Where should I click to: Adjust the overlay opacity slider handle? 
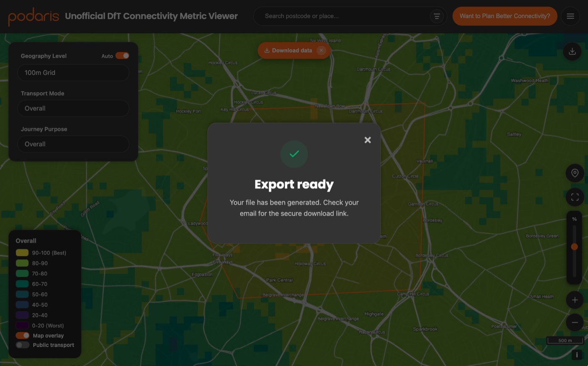coord(574,247)
